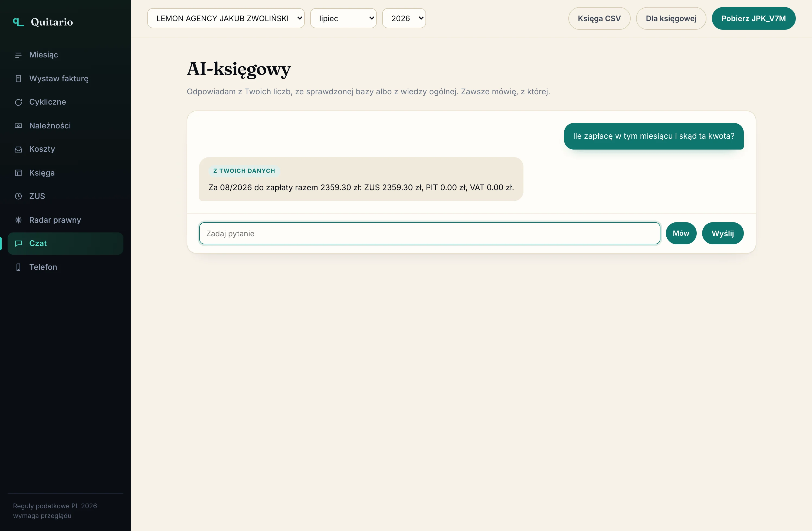Image resolution: width=812 pixels, height=531 pixels.
Task: Open Księga in the sidebar
Action: [65, 173]
